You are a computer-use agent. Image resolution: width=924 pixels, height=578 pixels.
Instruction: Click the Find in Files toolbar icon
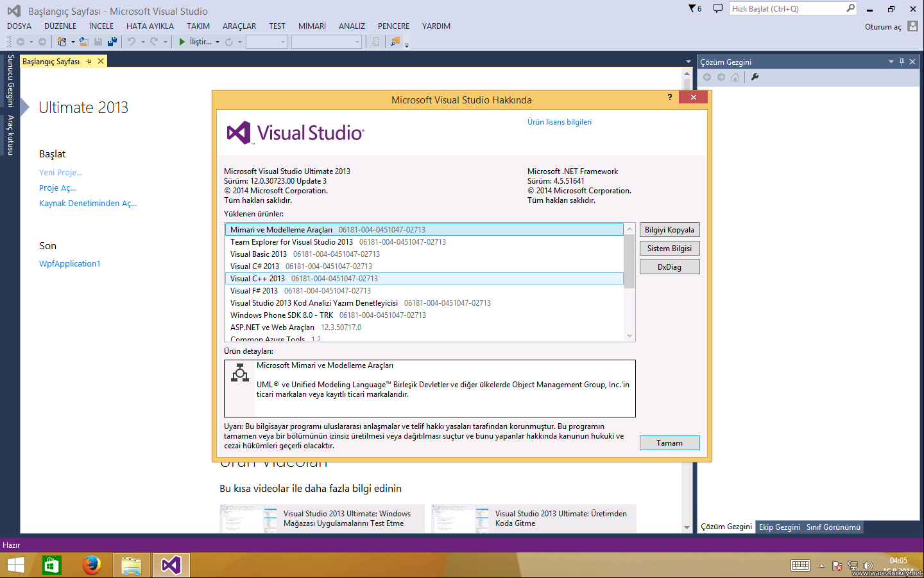395,42
